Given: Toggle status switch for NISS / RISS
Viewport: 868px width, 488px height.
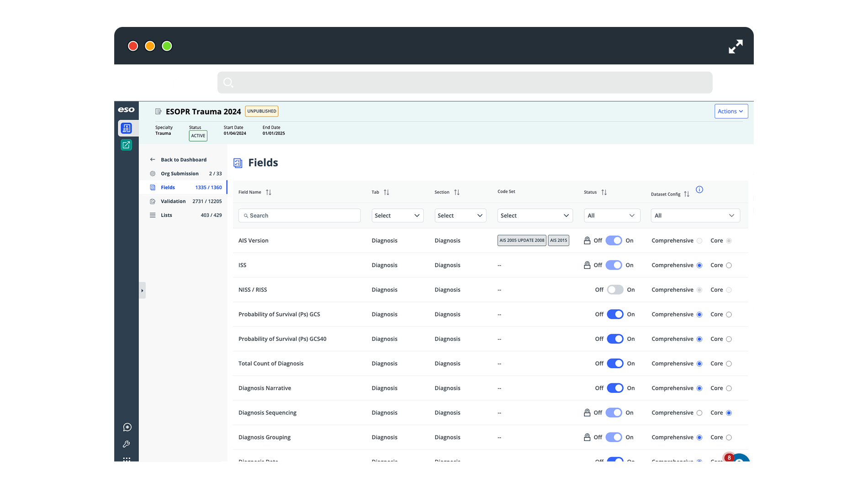Looking at the screenshot, I should 615,290.
